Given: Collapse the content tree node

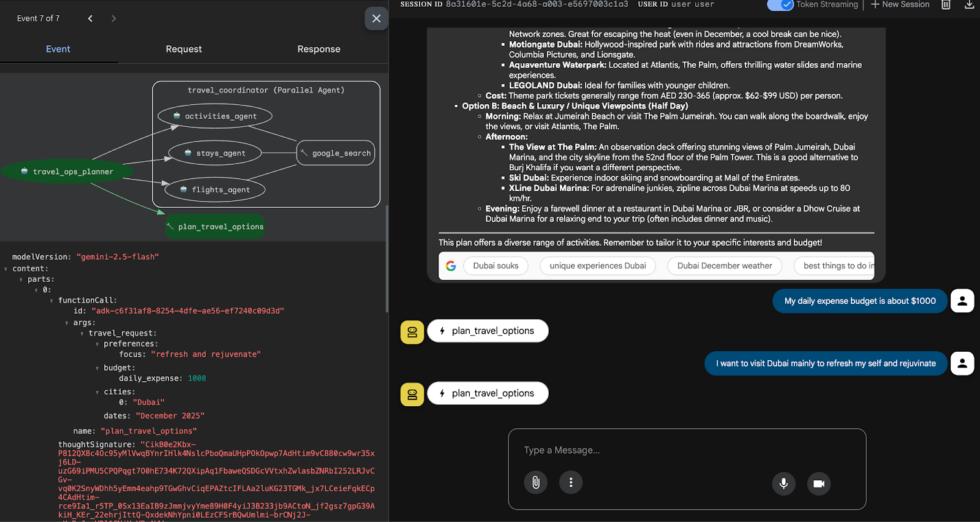Looking at the screenshot, I should [6, 269].
